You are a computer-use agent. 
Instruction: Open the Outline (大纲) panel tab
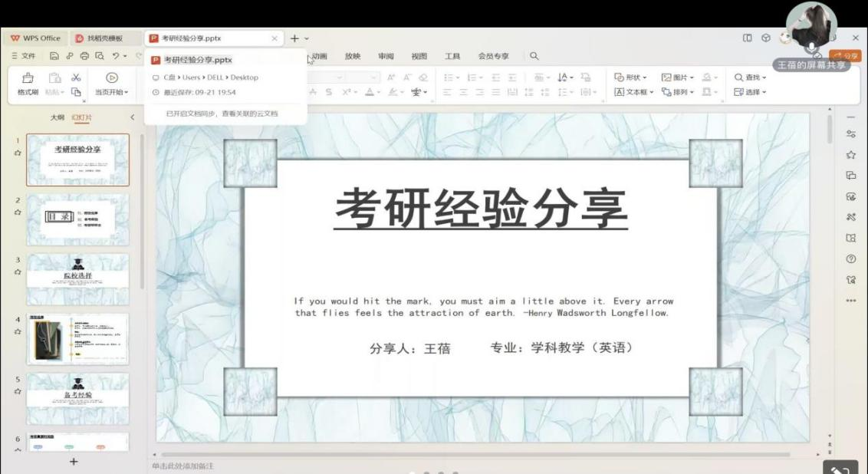pos(57,117)
